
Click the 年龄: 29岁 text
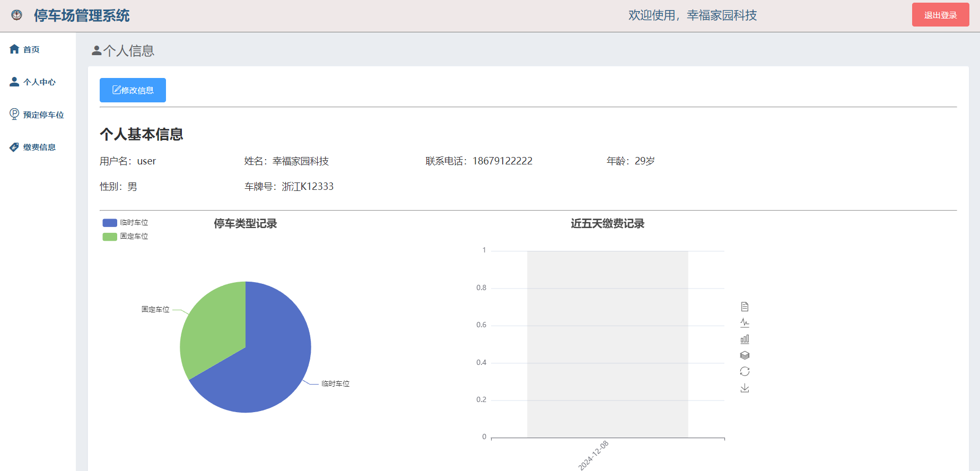[x=631, y=161]
